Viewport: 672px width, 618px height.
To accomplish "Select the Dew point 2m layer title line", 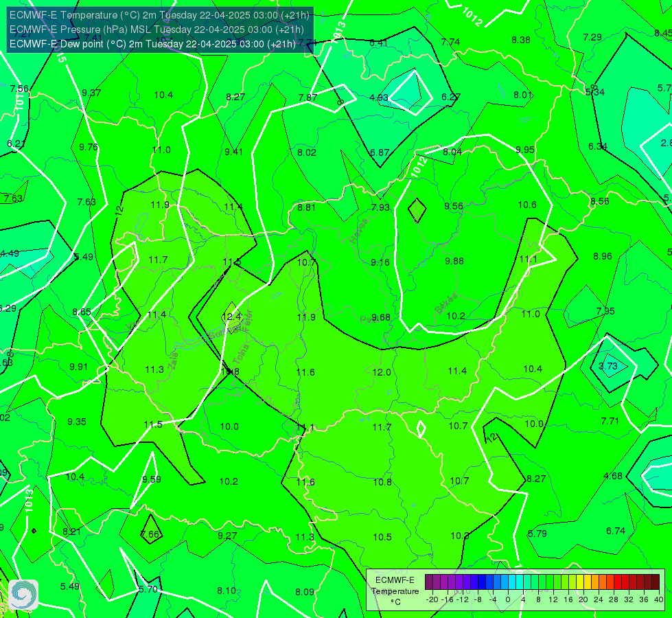I will point(152,44).
